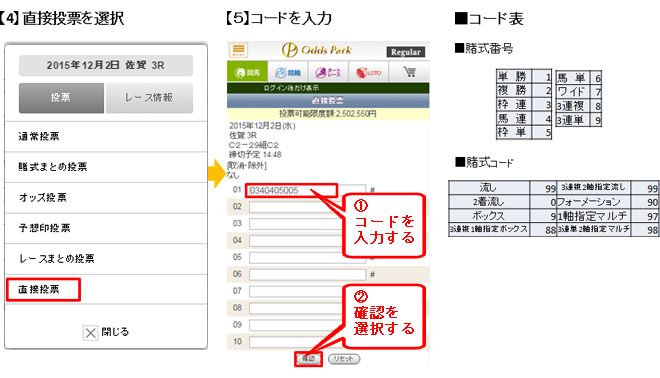Choose 予想印投票 from the list
The image size is (660, 378).
tap(106, 228)
